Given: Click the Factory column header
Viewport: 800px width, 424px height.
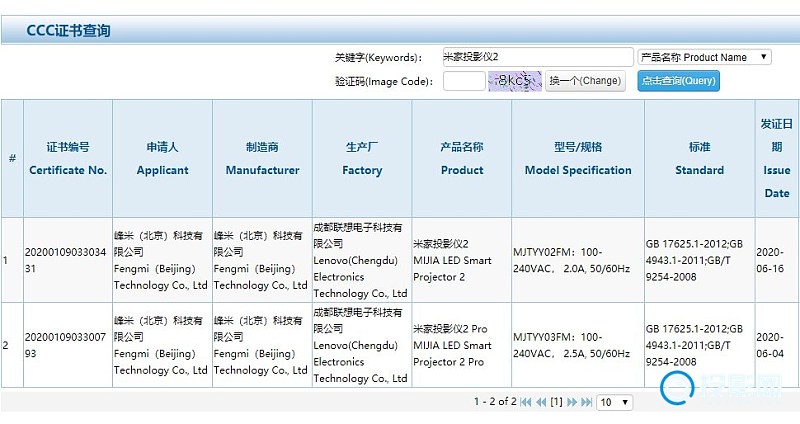Looking at the screenshot, I should [x=362, y=159].
